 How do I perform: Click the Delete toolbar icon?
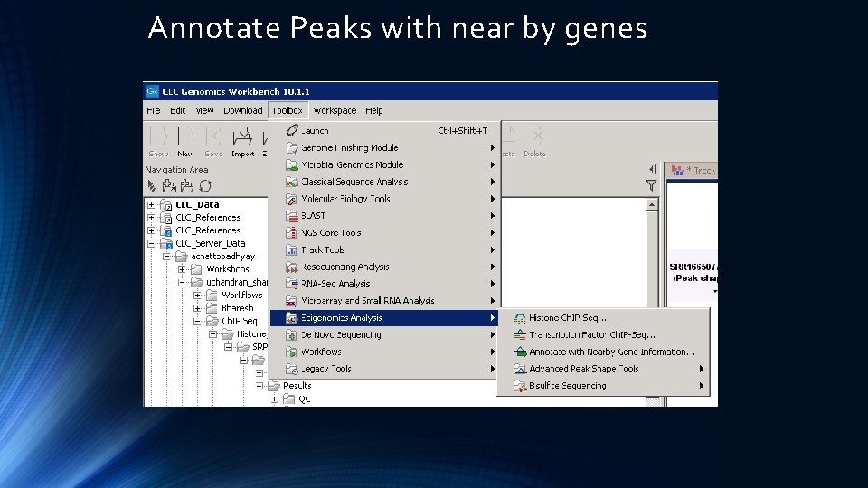coord(534,136)
